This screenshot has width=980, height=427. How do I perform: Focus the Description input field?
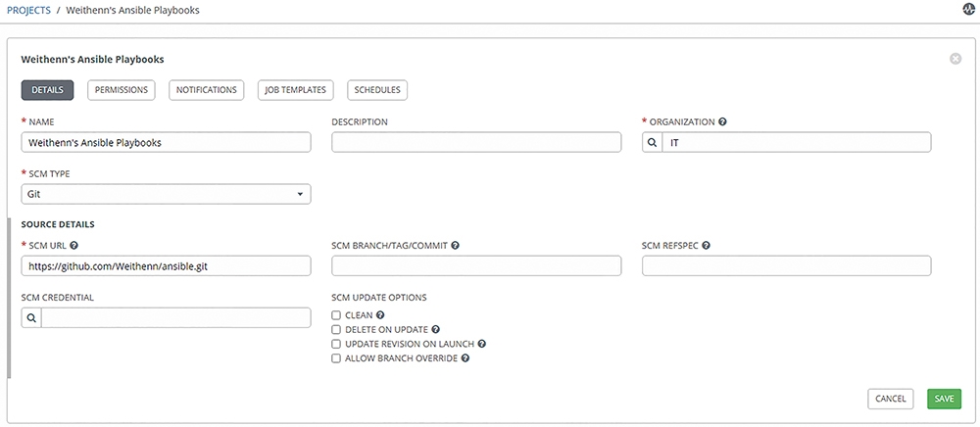coord(476,142)
